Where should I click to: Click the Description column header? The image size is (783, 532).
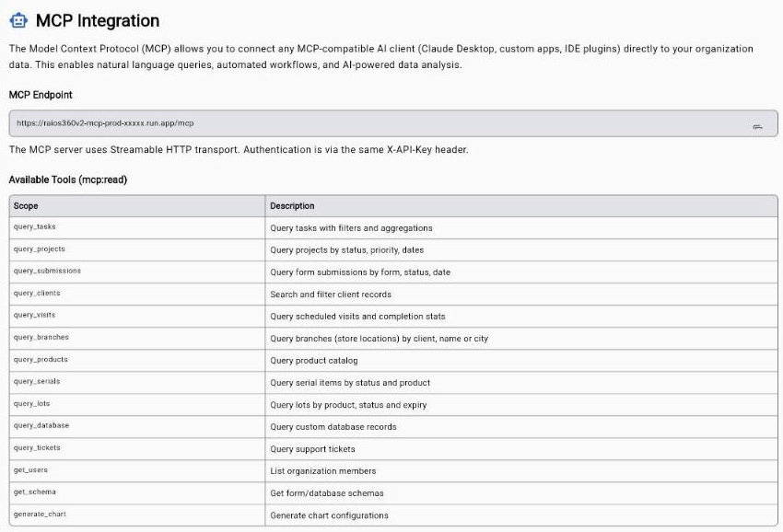(521, 206)
